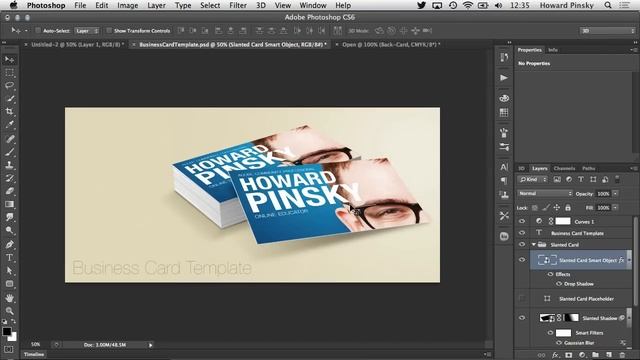Show the Slanted Card Placeholder layer
The width and height of the screenshot is (640, 360).
coord(522,298)
